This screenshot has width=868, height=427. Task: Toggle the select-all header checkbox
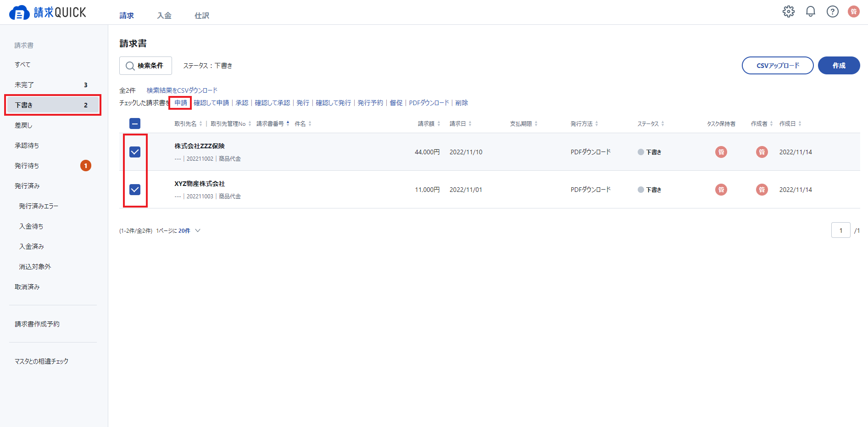pos(135,124)
